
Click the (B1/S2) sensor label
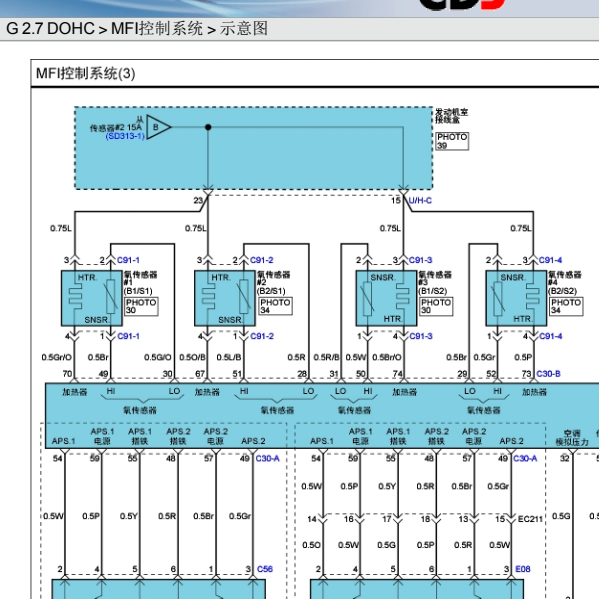(432, 291)
